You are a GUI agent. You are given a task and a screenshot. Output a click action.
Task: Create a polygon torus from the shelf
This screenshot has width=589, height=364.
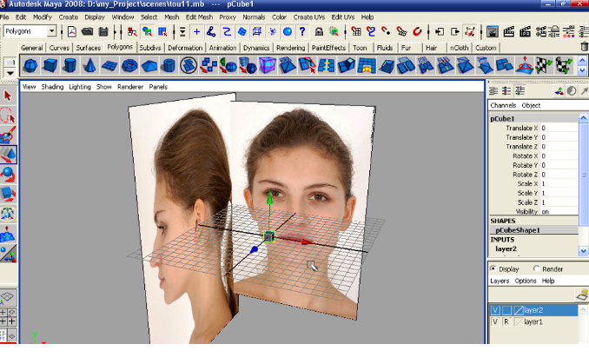click(129, 65)
